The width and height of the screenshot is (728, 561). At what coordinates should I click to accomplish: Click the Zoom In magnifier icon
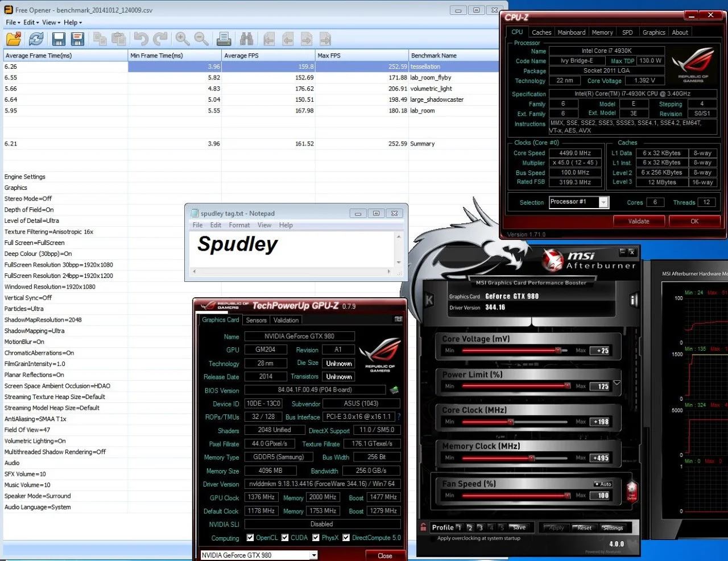183,39
